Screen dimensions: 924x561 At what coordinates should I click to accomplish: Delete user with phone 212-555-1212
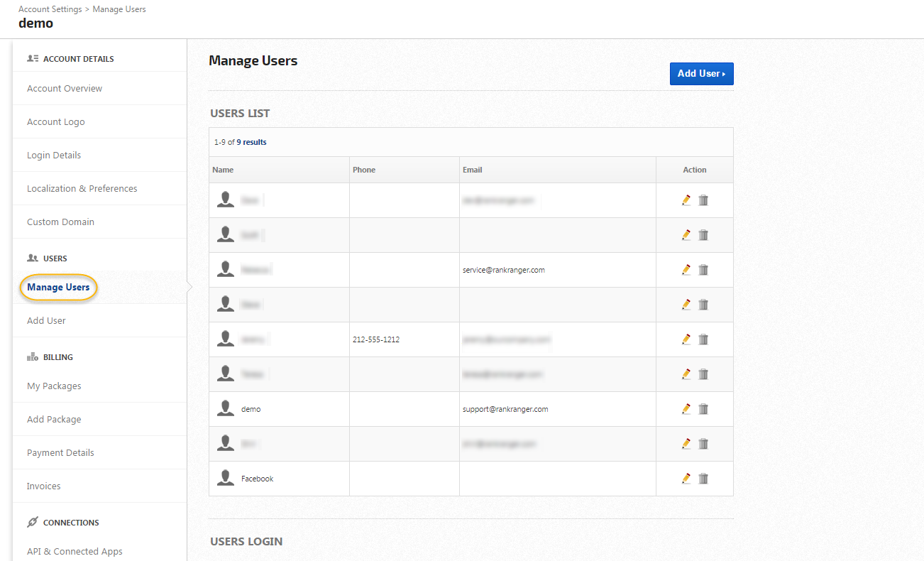[x=703, y=339]
